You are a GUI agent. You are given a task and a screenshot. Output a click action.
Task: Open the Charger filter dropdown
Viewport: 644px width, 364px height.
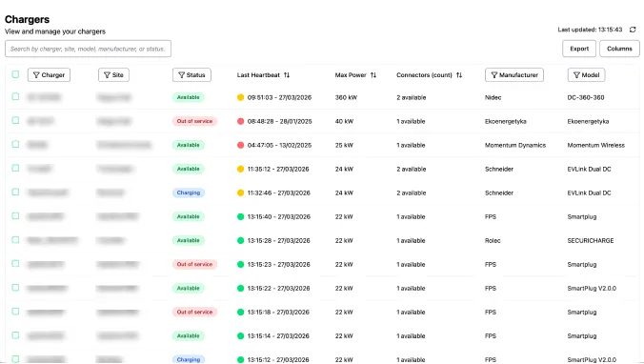[49, 74]
